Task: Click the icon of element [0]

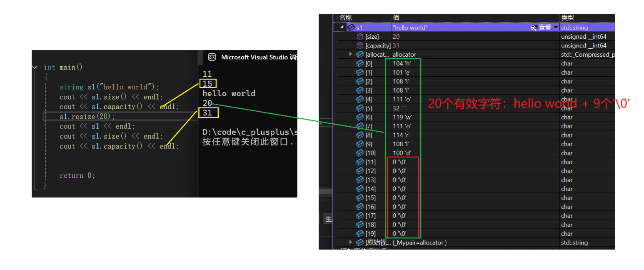Action: [x=360, y=63]
